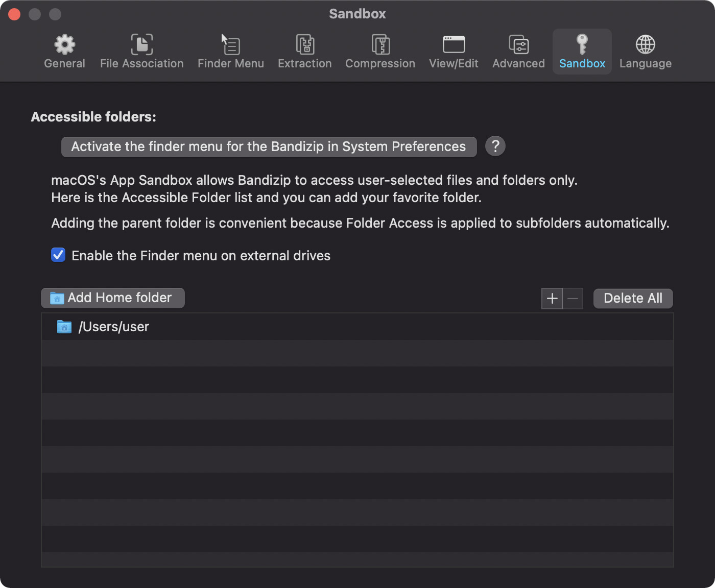Open File Association preferences icon
This screenshot has height=588, width=715.
point(141,45)
